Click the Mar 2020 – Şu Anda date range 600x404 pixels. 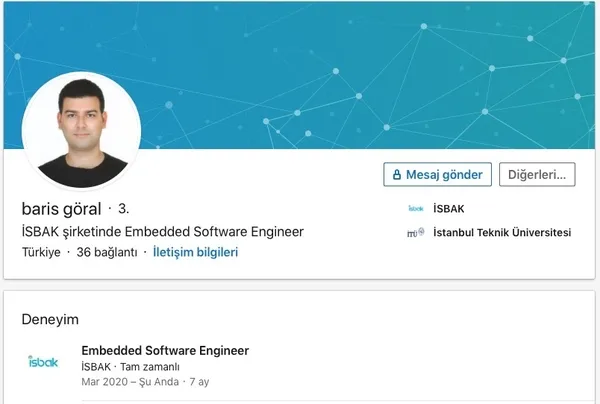(x=129, y=382)
